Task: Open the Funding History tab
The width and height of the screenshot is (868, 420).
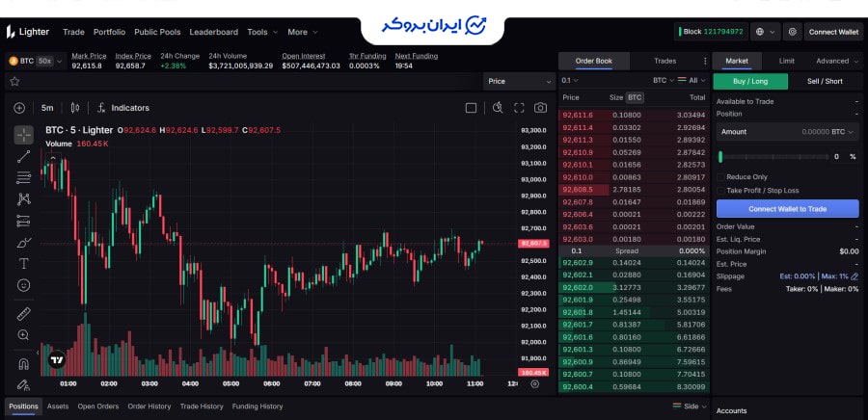Action: [258, 407]
